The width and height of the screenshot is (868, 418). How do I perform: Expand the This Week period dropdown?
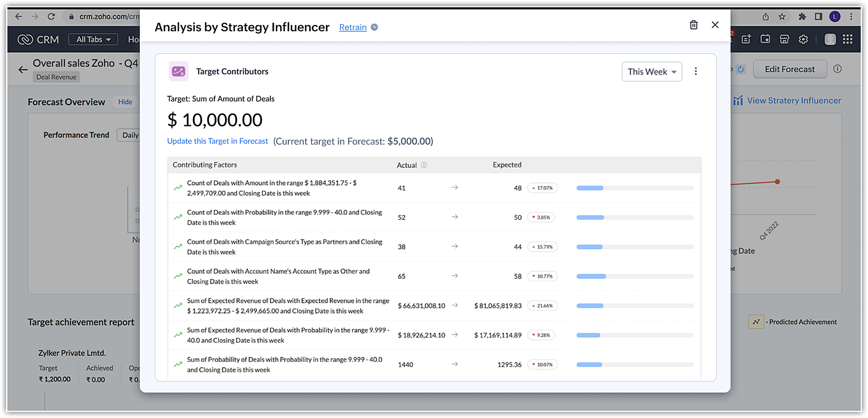coord(651,72)
